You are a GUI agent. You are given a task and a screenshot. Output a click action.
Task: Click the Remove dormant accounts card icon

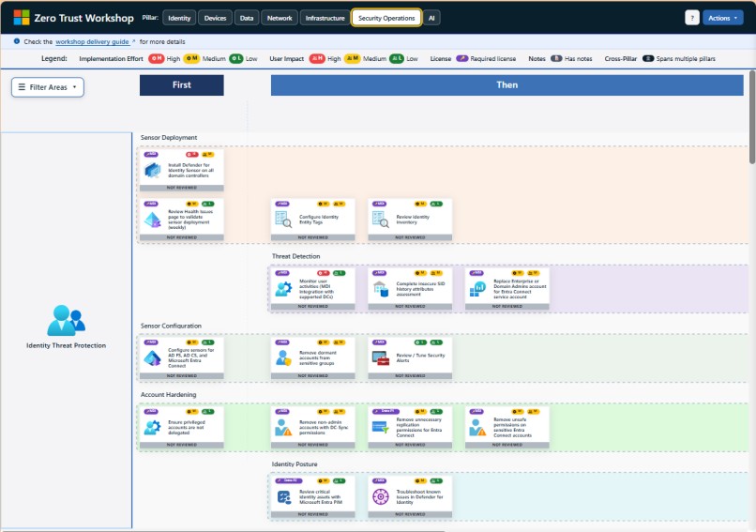coord(282,357)
